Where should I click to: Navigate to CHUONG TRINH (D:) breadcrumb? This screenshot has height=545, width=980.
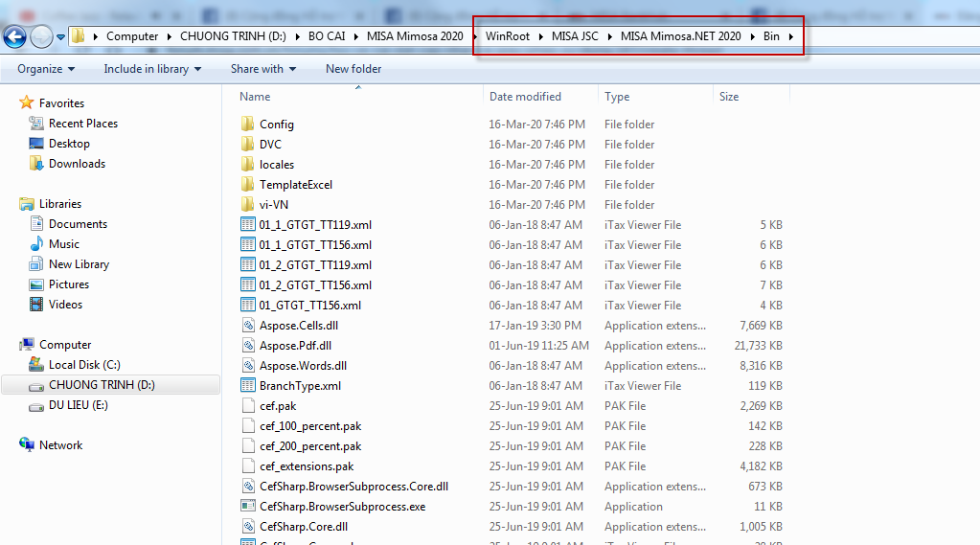(233, 36)
